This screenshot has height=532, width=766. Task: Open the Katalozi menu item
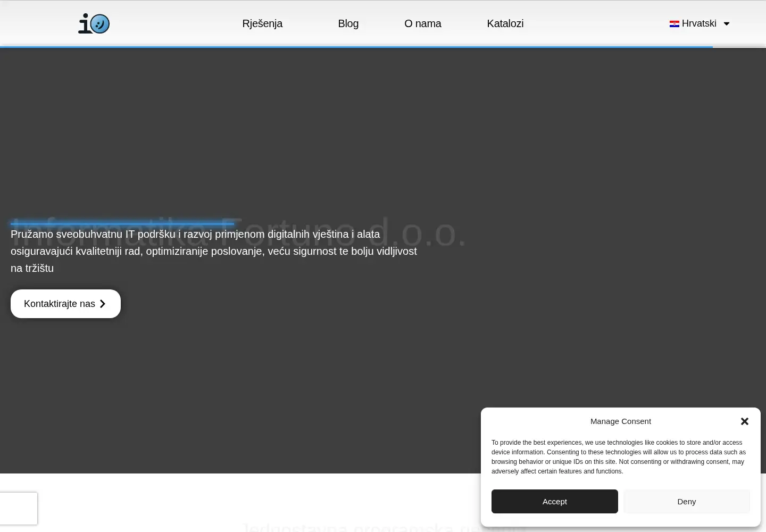pyautogui.click(x=505, y=23)
